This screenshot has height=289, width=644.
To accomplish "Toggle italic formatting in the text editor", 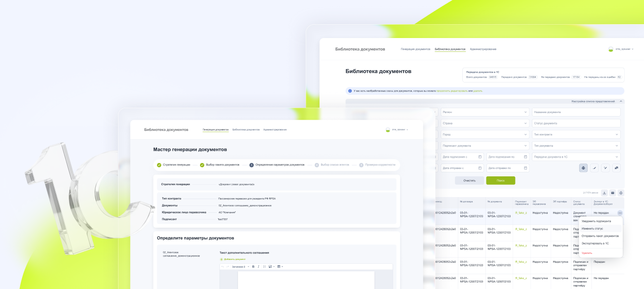I will point(259,267).
